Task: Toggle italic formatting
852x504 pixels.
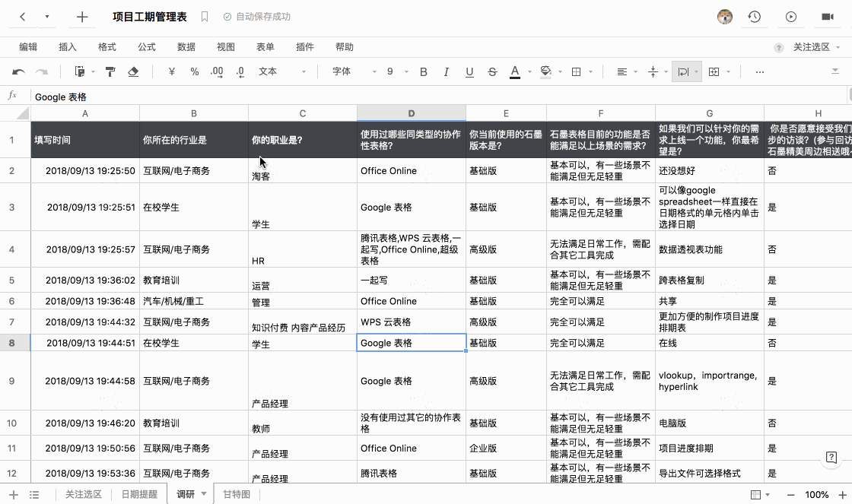Action: [x=446, y=71]
